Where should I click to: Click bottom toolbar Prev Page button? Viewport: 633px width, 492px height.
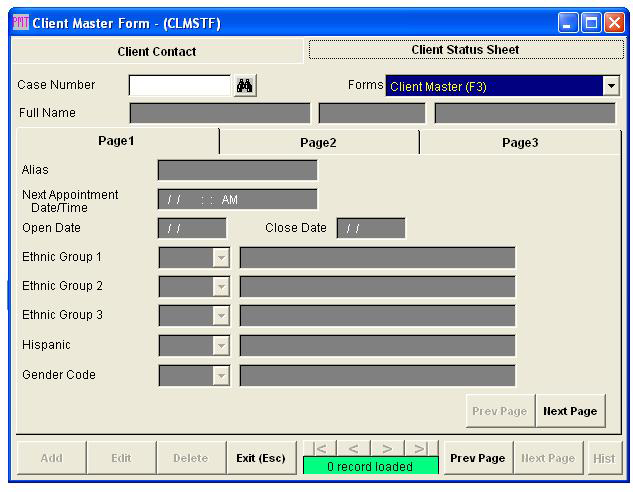click(x=478, y=458)
